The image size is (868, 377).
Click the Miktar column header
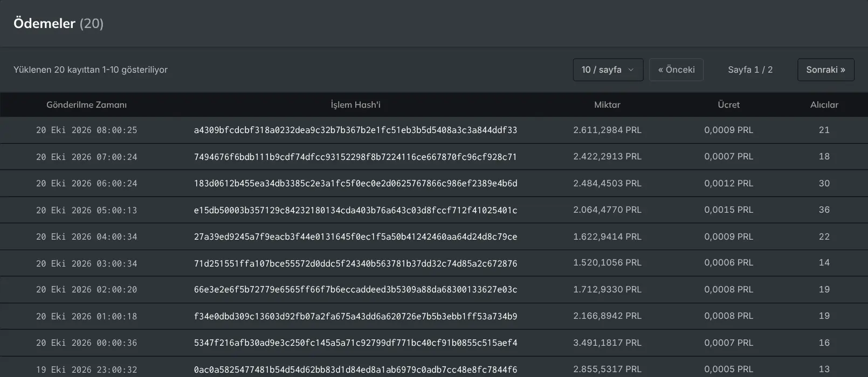click(607, 104)
